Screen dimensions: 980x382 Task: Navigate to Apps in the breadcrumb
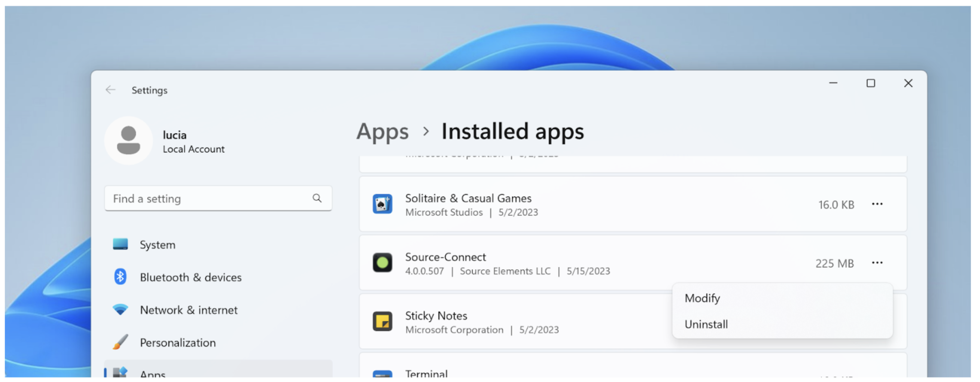pos(382,131)
